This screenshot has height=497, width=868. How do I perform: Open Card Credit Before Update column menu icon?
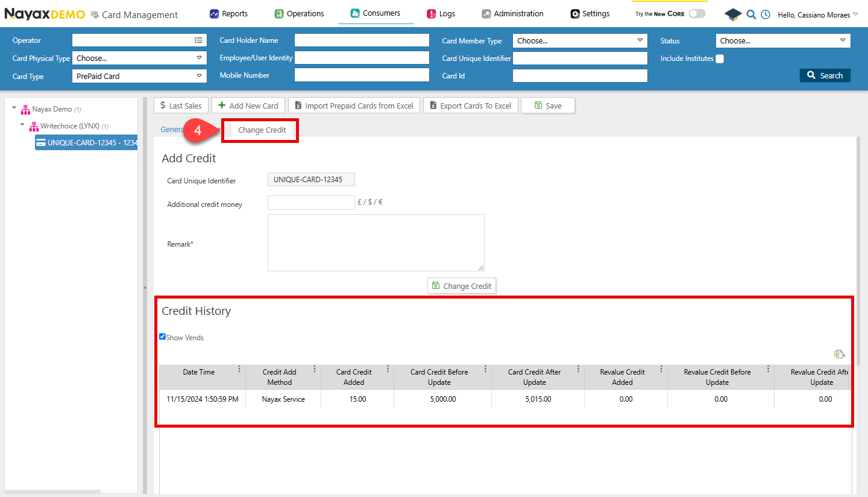pyautogui.click(x=485, y=369)
